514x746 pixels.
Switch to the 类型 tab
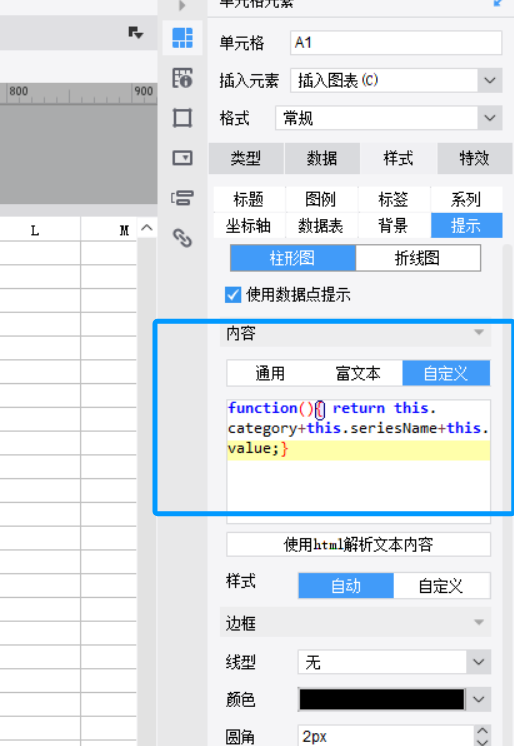(246, 158)
